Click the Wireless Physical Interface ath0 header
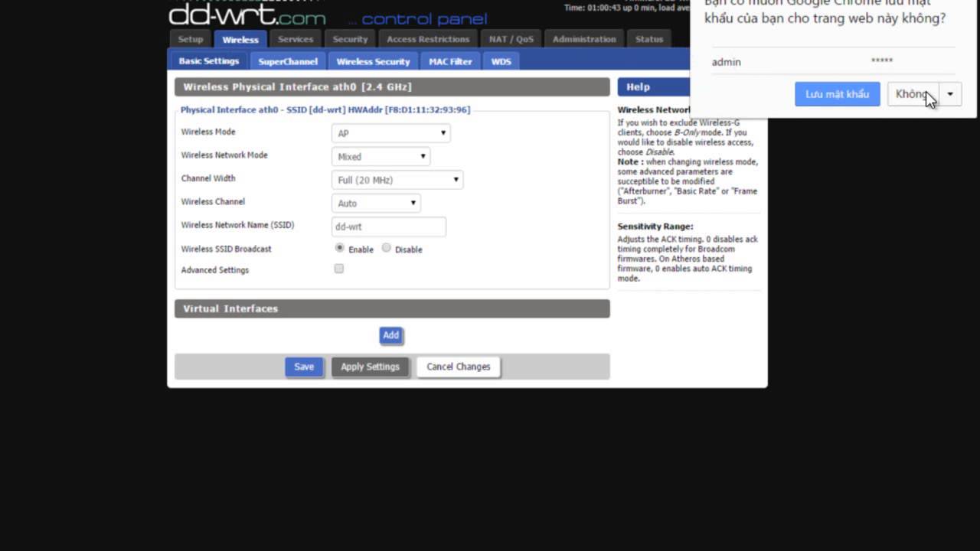This screenshot has height=551, width=980. pyautogui.click(x=392, y=87)
